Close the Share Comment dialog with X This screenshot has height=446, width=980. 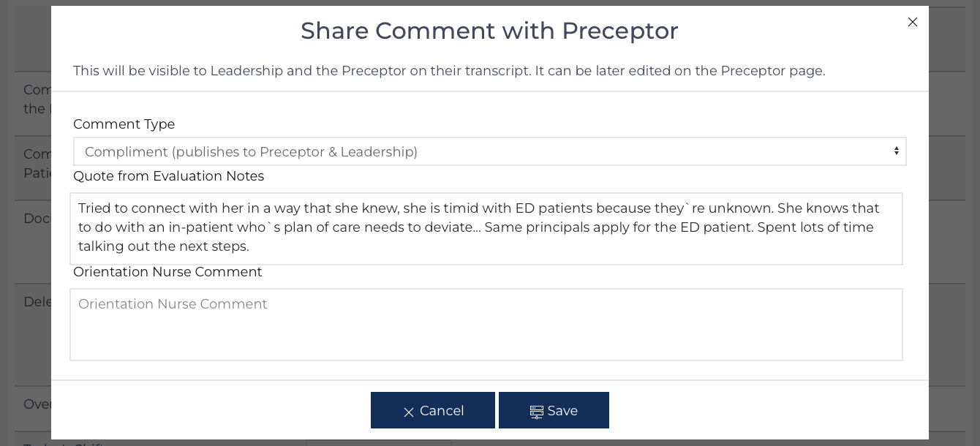point(912,22)
